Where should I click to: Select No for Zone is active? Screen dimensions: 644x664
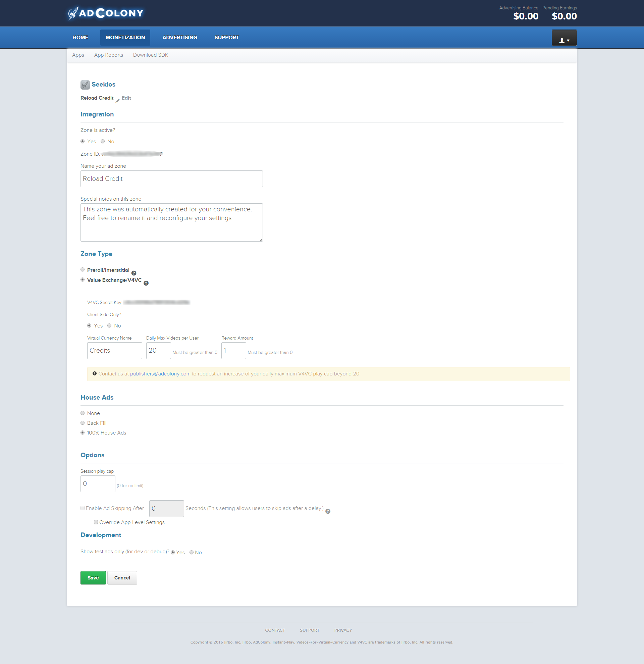click(103, 142)
